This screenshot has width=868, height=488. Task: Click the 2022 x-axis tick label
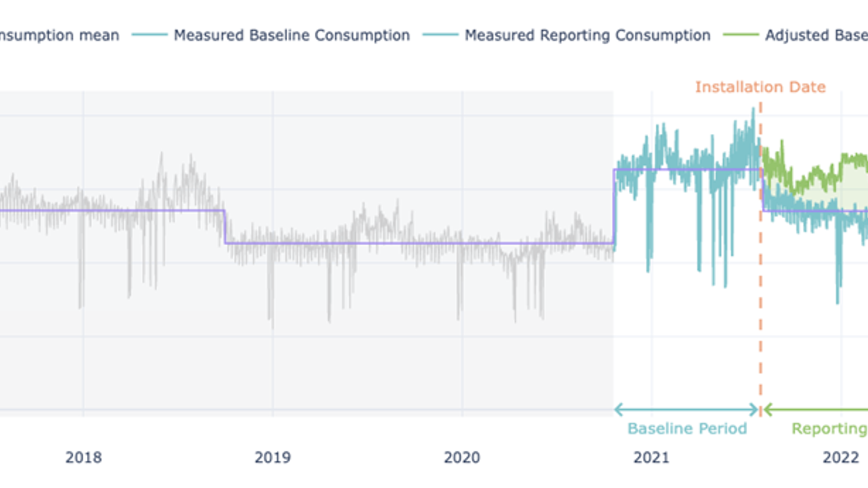(841, 457)
